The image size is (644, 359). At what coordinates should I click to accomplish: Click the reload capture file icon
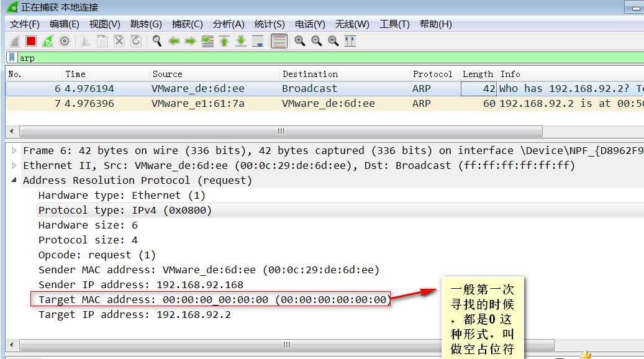136,41
